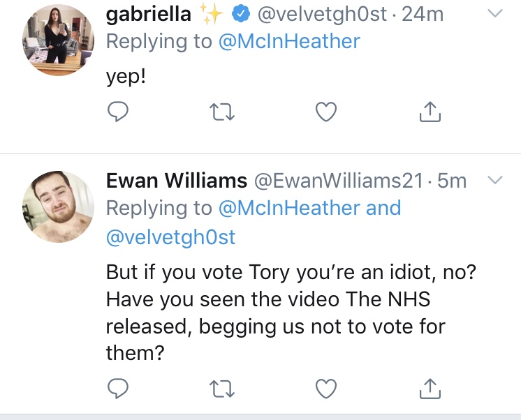The image size is (521, 420).
Task: Share gabriella's tweet via share icon
Action: coord(430,112)
